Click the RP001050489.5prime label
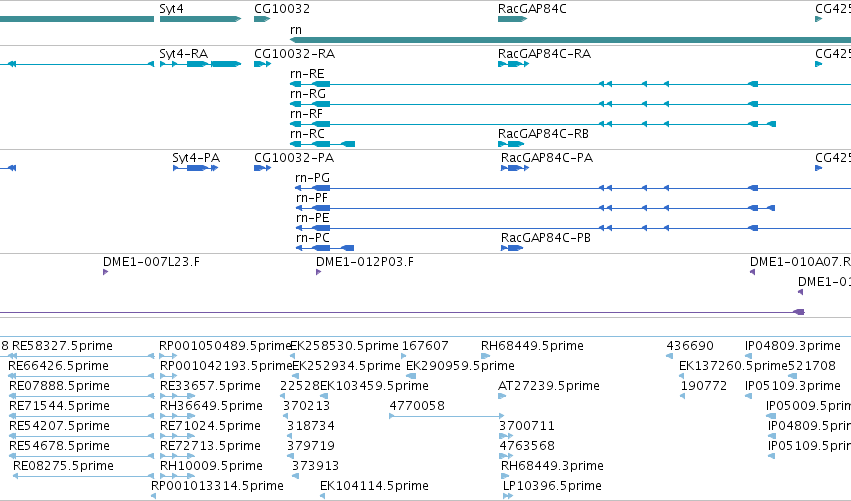The height and width of the screenshot is (501, 851). 226,346
